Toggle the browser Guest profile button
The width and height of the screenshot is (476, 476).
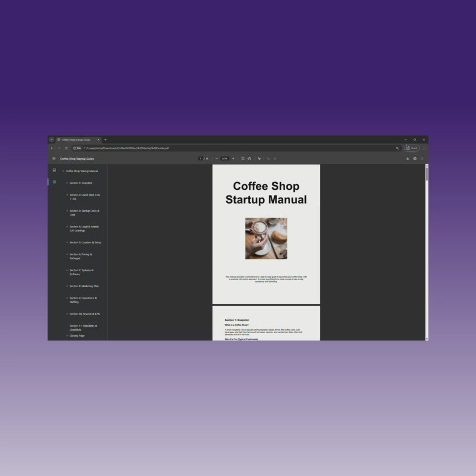pyautogui.click(x=412, y=148)
